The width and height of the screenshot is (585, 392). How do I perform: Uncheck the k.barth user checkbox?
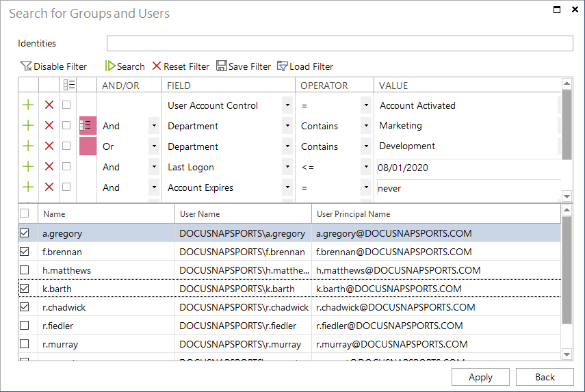tap(24, 289)
